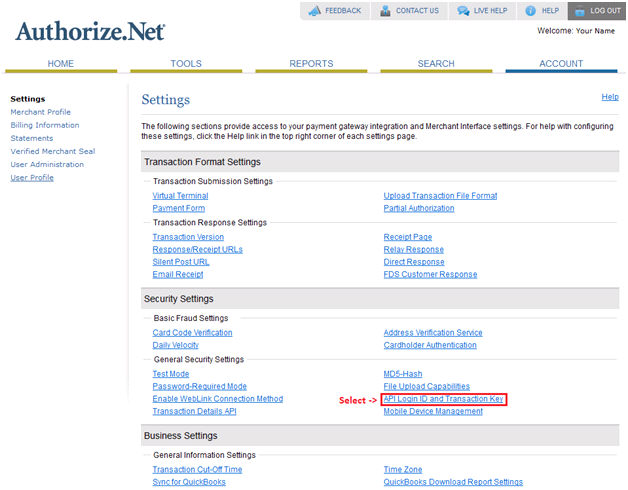Click the Log Out icon

pyautogui.click(x=580, y=11)
